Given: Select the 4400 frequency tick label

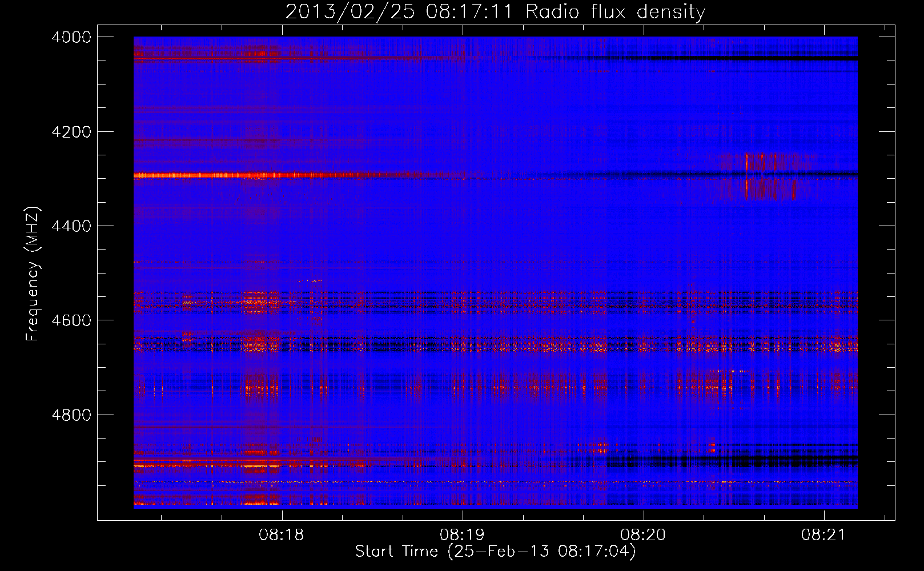Looking at the screenshot, I should (x=71, y=226).
